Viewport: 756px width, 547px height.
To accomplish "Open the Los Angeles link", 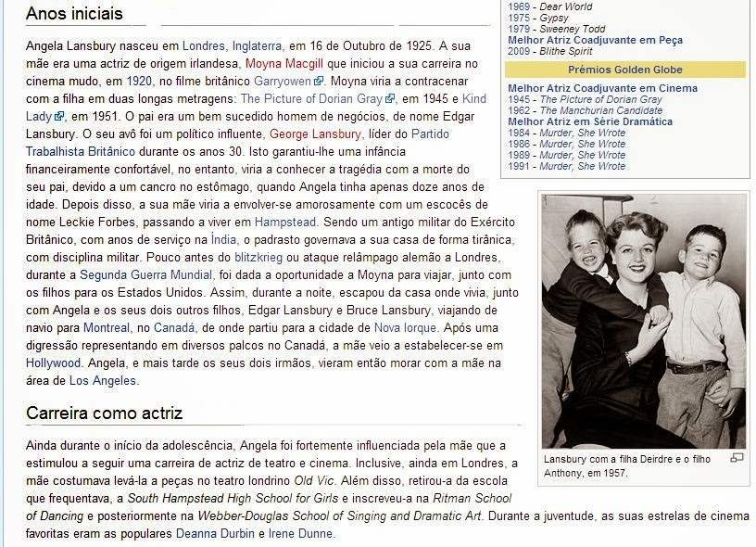I will [103, 381].
